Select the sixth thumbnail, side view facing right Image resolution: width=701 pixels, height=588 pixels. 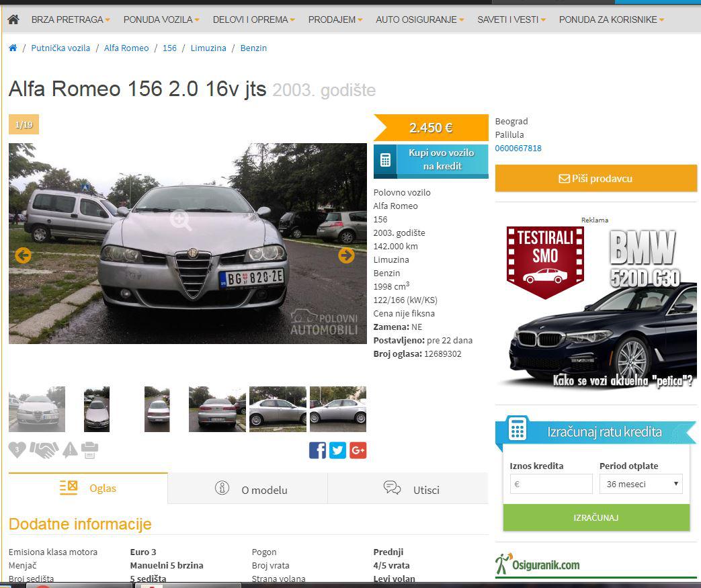coord(338,409)
